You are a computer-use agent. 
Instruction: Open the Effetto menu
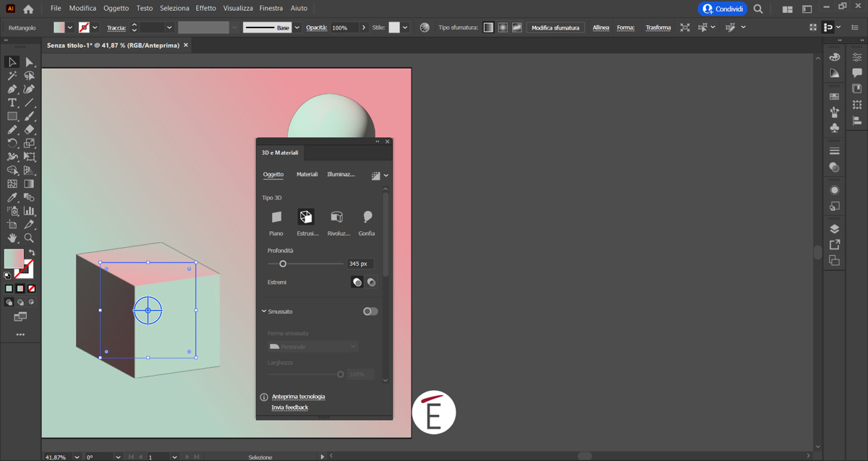(x=205, y=9)
